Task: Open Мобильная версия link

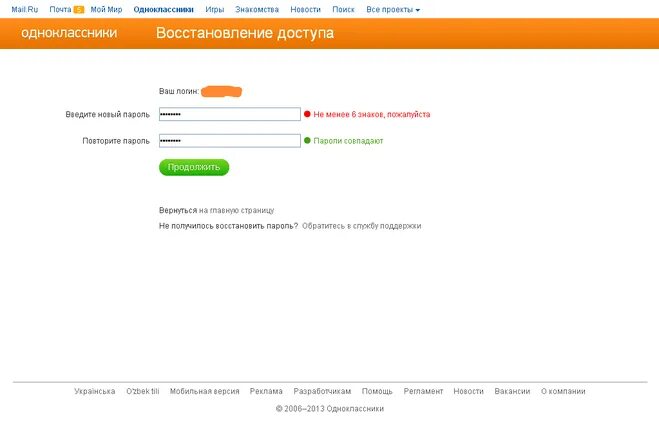Action: coord(204,391)
